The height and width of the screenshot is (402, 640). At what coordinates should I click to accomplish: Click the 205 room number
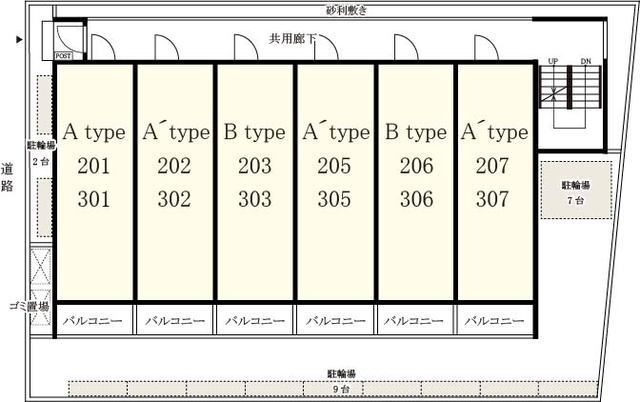[334, 166]
